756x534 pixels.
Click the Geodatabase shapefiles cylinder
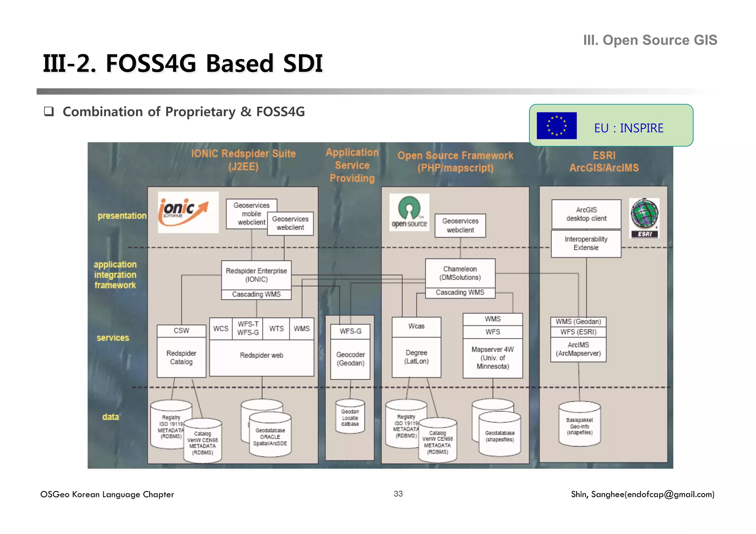(499, 435)
